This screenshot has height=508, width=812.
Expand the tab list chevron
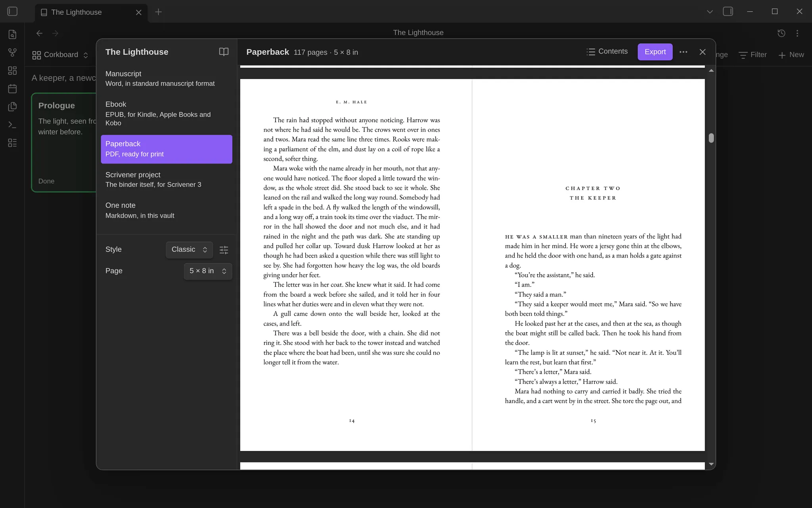(x=710, y=12)
